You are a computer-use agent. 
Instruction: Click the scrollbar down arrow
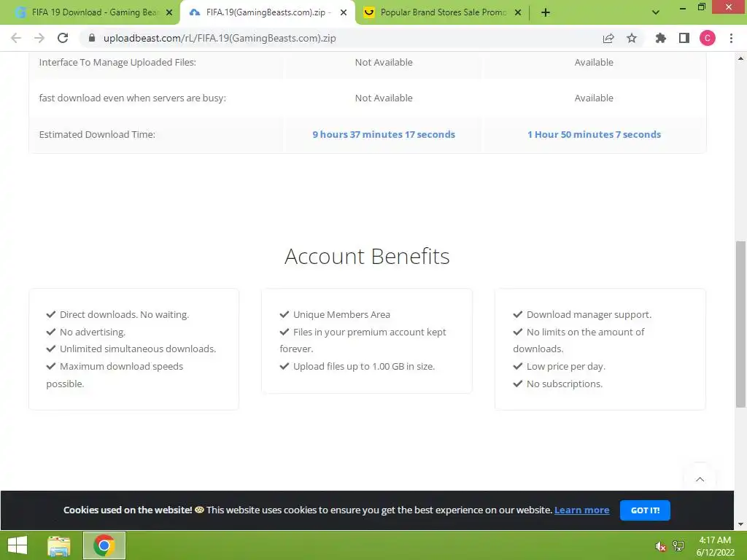pos(741,524)
